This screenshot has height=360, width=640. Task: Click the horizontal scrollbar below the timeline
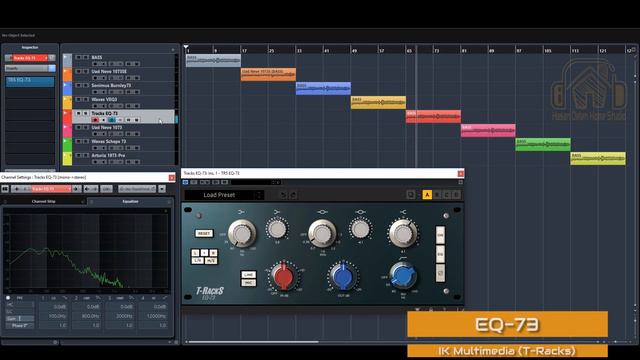point(253,342)
